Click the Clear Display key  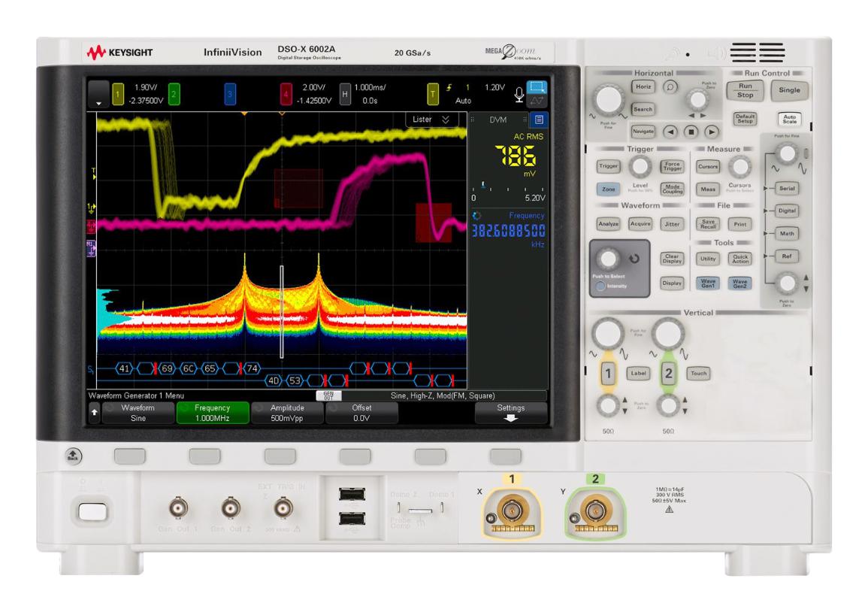(672, 259)
